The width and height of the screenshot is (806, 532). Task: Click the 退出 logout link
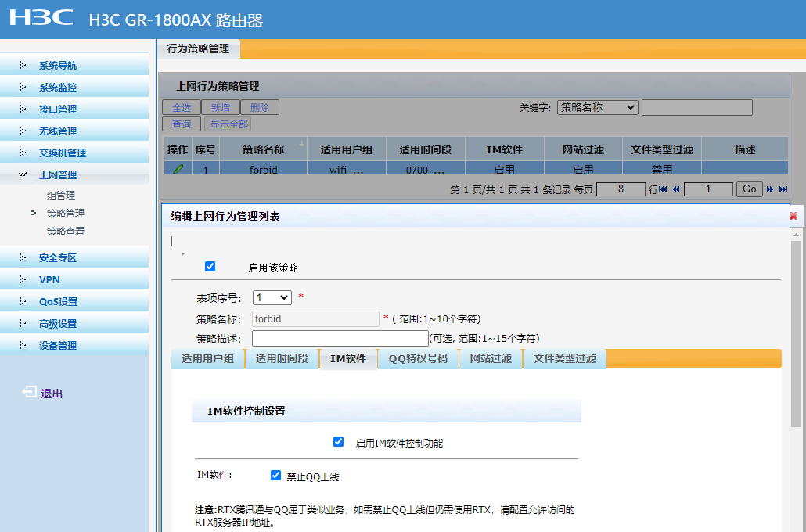pos(52,394)
